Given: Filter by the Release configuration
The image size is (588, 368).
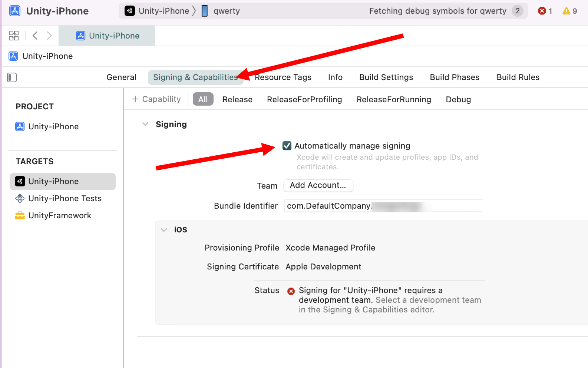Looking at the screenshot, I should tap(237, 99).
